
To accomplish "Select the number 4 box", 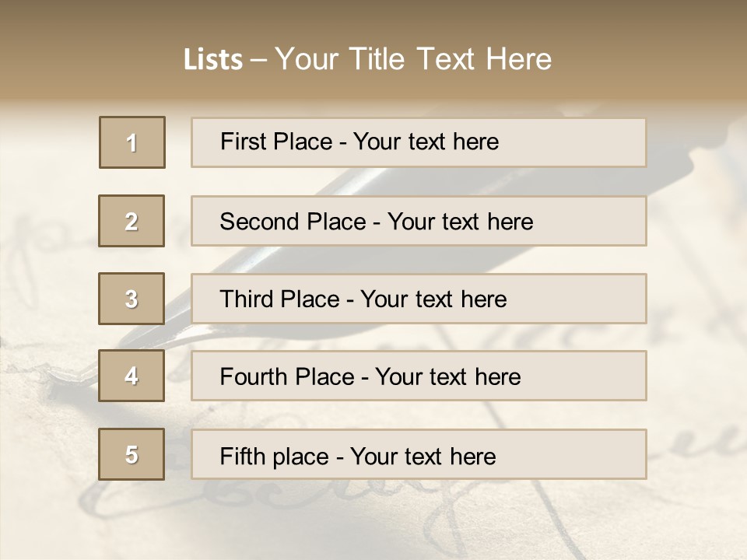I will click(132, 376).
